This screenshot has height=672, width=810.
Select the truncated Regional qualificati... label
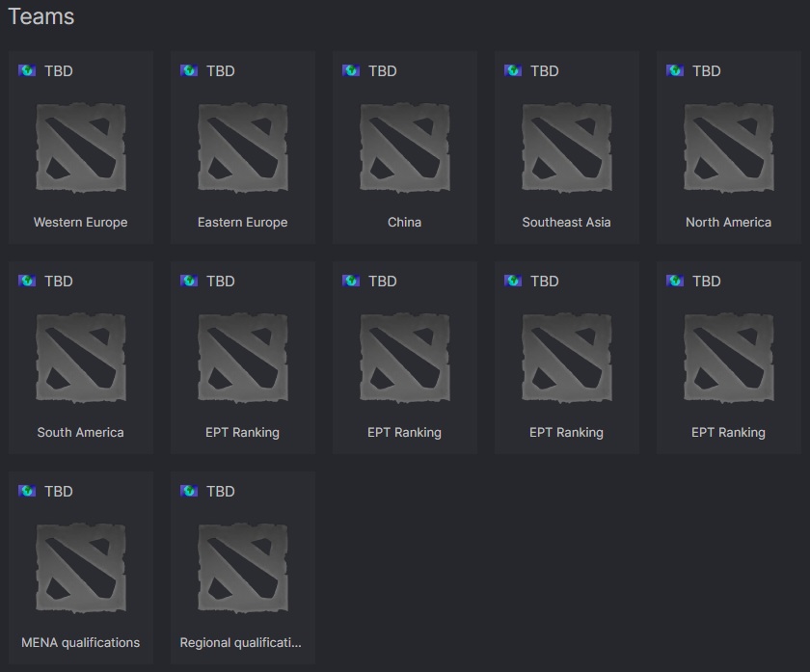[x=241, y=642]
